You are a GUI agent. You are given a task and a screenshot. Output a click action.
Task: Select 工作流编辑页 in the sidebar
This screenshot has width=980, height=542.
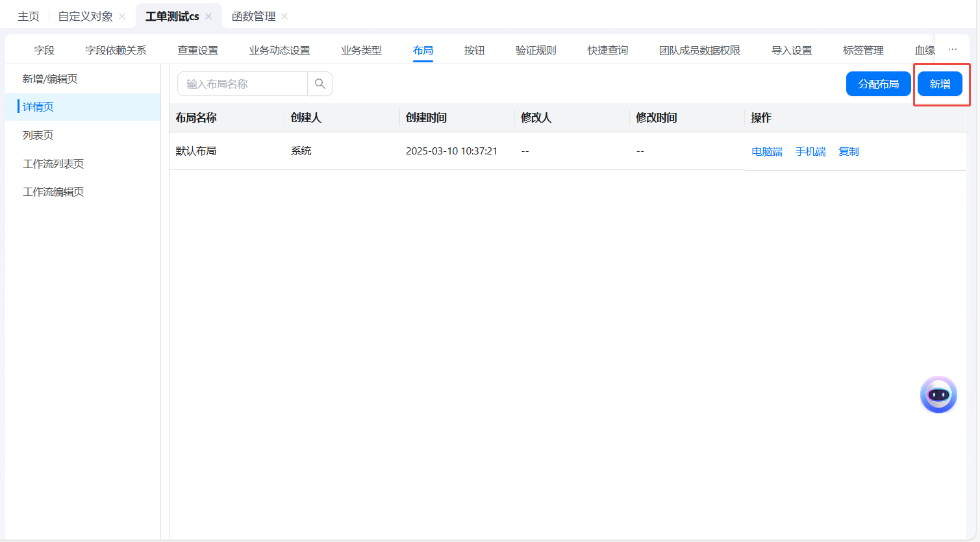tap(83, 191)
